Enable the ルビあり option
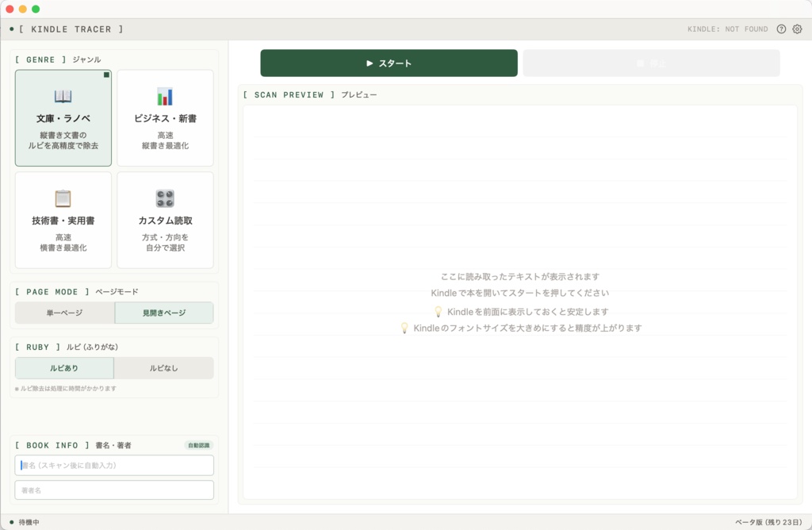The width and height of the screenshot is (812, 530). pos(64,368)
